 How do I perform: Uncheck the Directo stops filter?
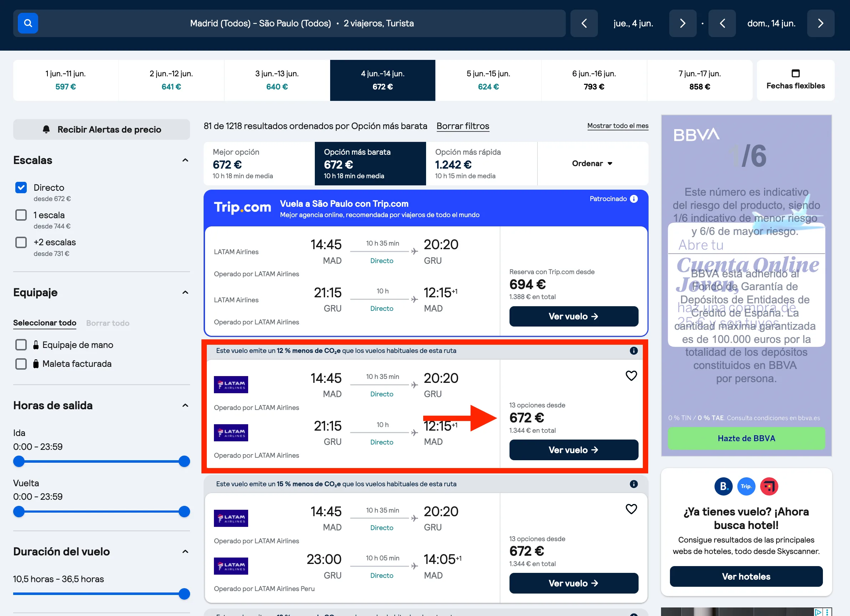point(21,188)
